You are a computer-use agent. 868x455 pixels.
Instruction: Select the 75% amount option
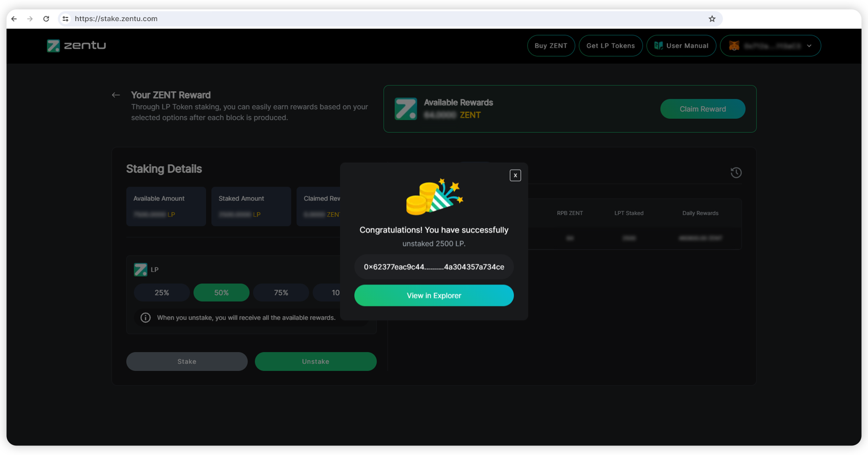pos(281,293)
